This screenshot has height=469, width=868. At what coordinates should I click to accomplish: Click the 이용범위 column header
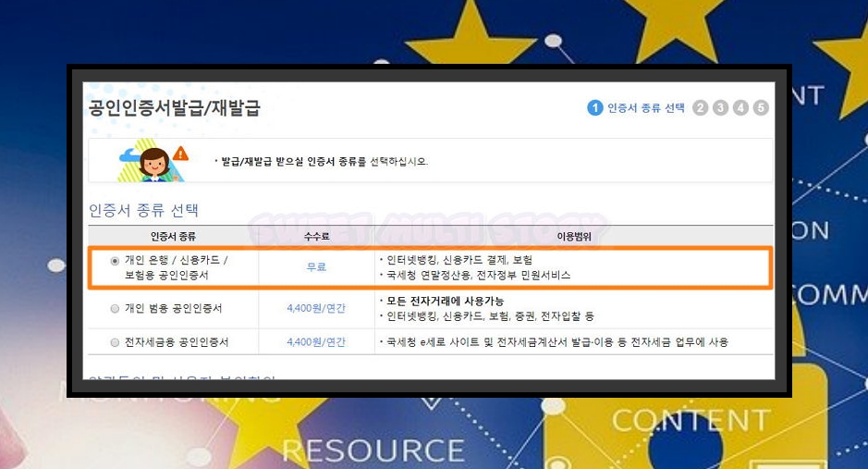[574, 237]
